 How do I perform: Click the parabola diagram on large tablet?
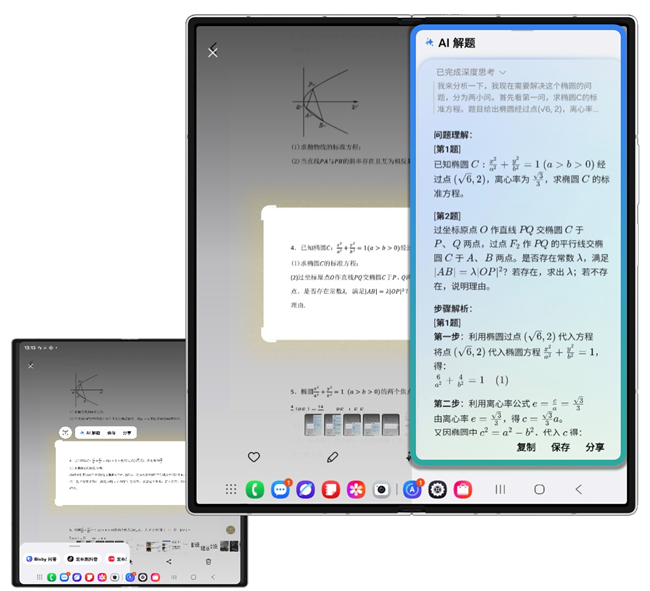(324, 102)
